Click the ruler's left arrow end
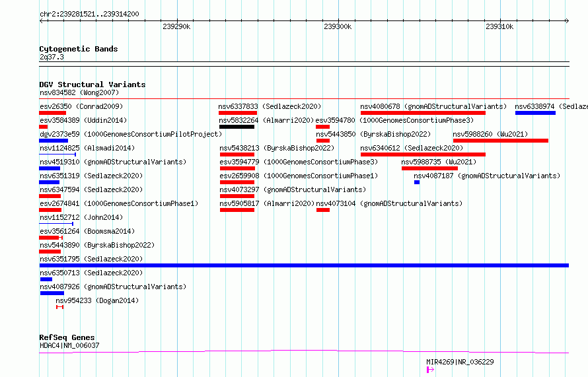This screenshot has height=377, width=588. [41, 20]
